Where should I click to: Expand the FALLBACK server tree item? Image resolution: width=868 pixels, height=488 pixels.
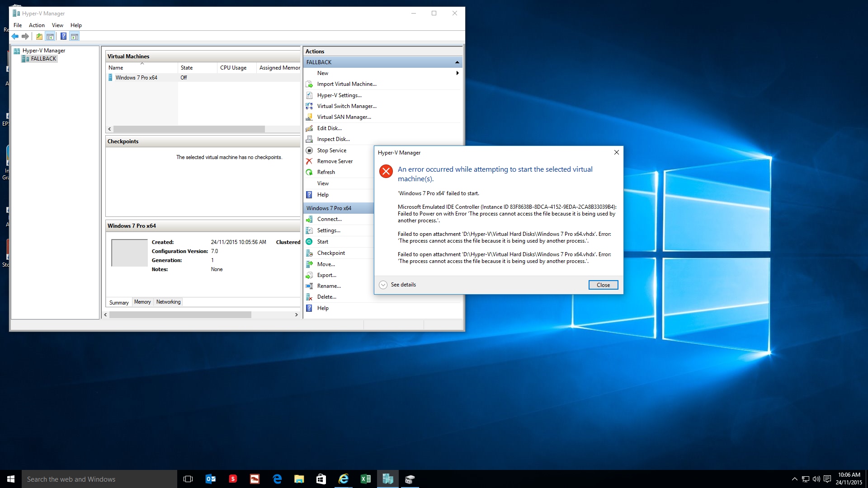[43, 59]
